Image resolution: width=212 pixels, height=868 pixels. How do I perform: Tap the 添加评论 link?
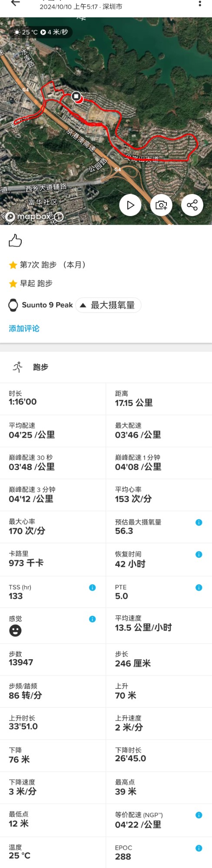(24, 329)
